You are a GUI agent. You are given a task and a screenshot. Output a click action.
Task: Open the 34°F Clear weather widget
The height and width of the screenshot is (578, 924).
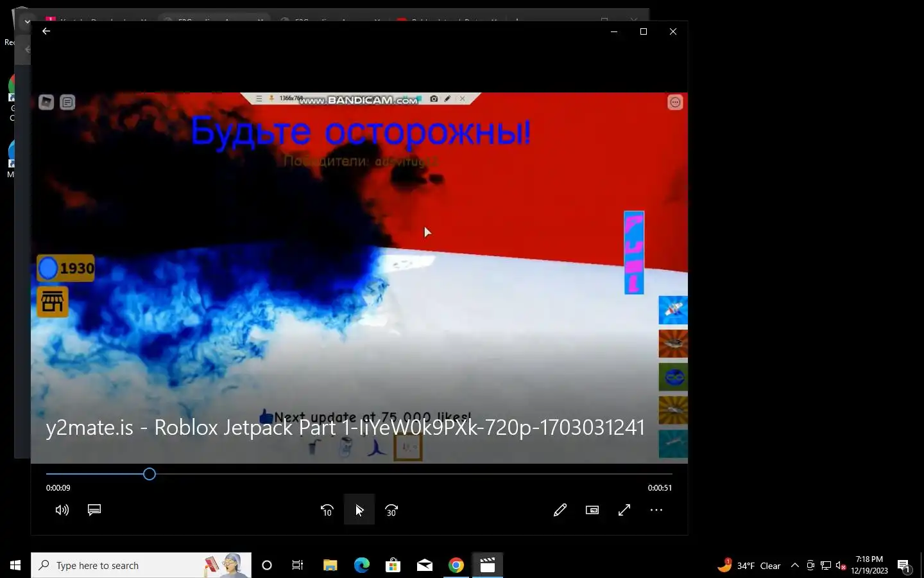point(749,565)
